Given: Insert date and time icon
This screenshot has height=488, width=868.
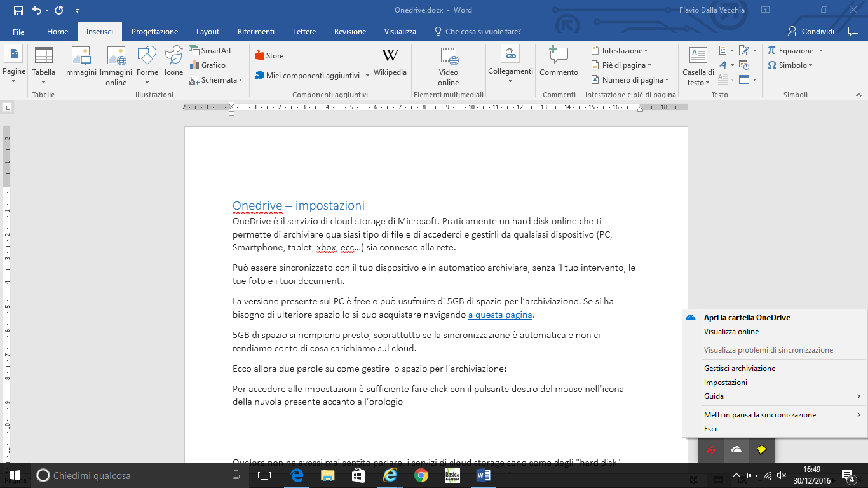Looking at the screenshot, I should 744,65.
